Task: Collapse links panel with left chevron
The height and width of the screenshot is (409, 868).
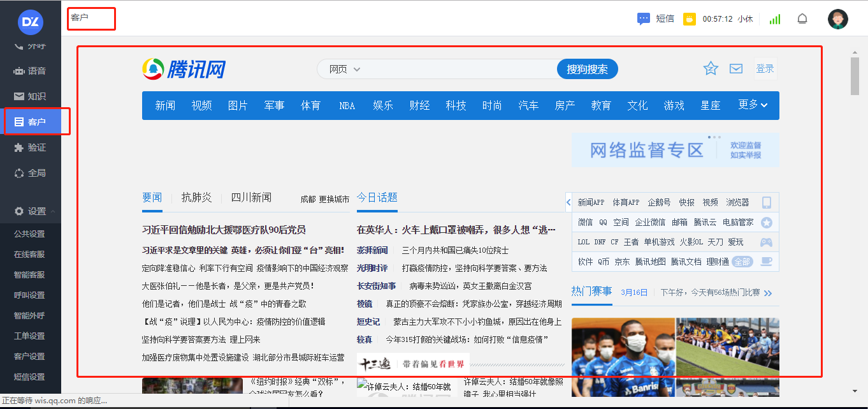Action: 568,203
